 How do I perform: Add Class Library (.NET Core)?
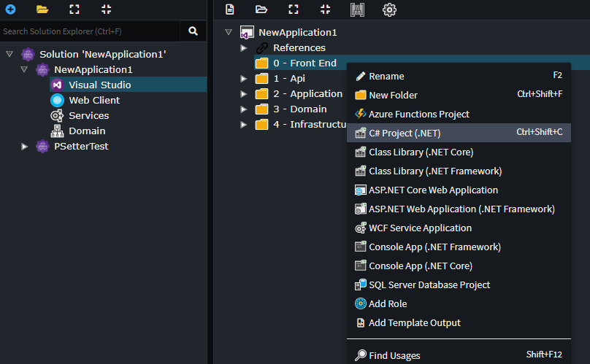[459, 152]
